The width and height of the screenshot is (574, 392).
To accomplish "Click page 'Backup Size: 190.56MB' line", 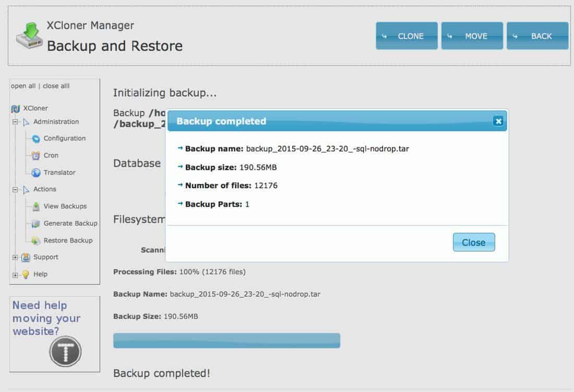I will [x=156, y=316].
